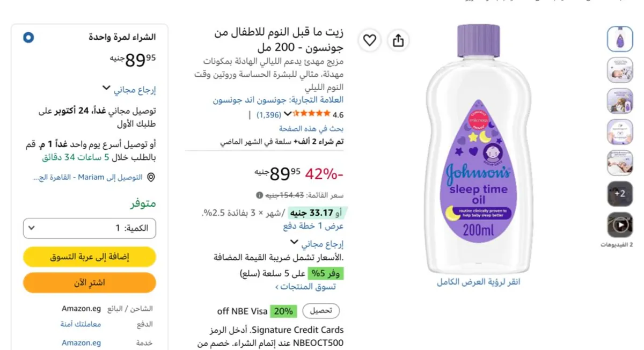
Task: Open the +2 more images thumbnail
Action: tap(620, 194)
